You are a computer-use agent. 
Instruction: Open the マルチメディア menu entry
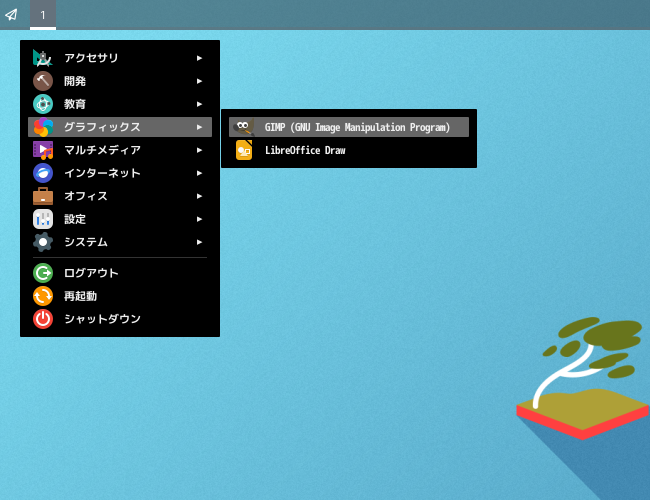pyautogui.click(x=120, y=150)
